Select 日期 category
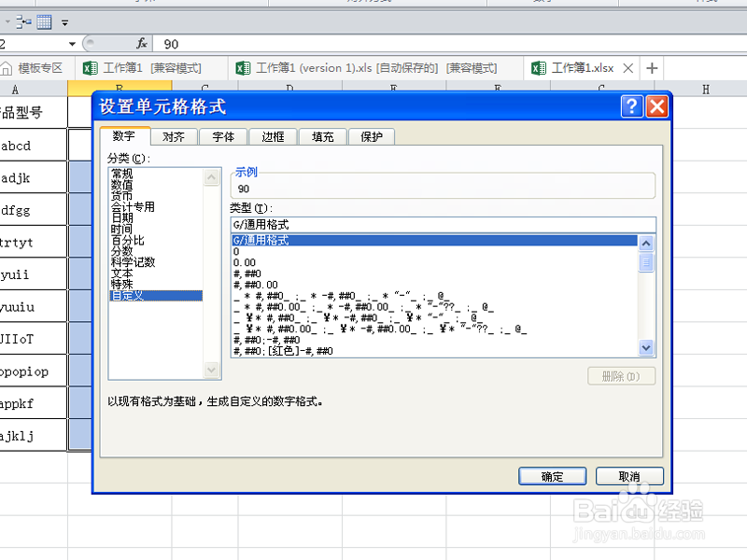The width and height of the screenshot is (747, 560). 122,217
